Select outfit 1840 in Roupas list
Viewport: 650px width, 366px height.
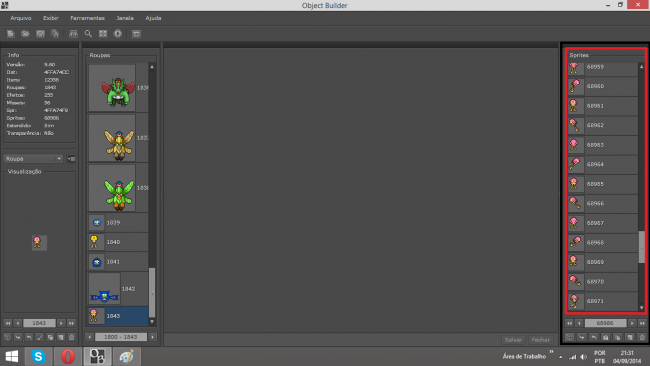pos(118,242)
